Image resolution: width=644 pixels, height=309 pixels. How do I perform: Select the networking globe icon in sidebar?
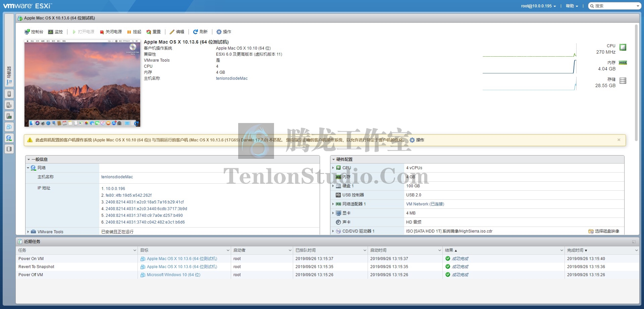pos(9,138)
